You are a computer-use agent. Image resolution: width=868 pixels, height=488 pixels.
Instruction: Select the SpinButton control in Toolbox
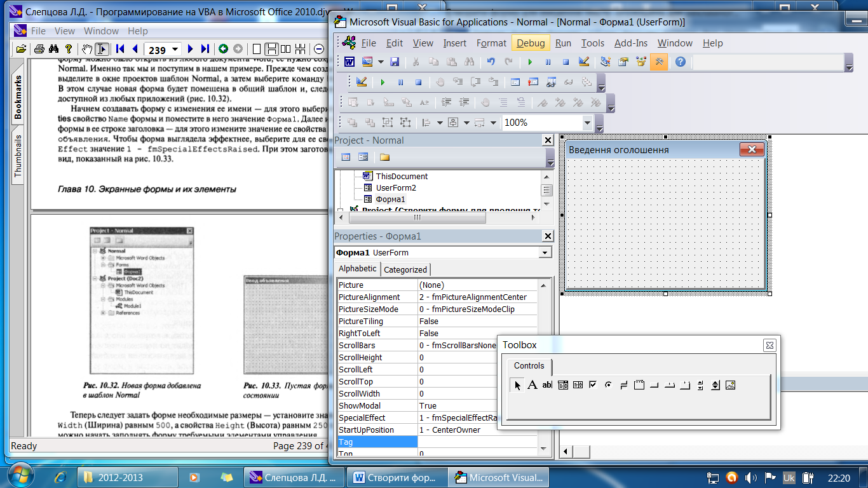click(x=715, y=384)
